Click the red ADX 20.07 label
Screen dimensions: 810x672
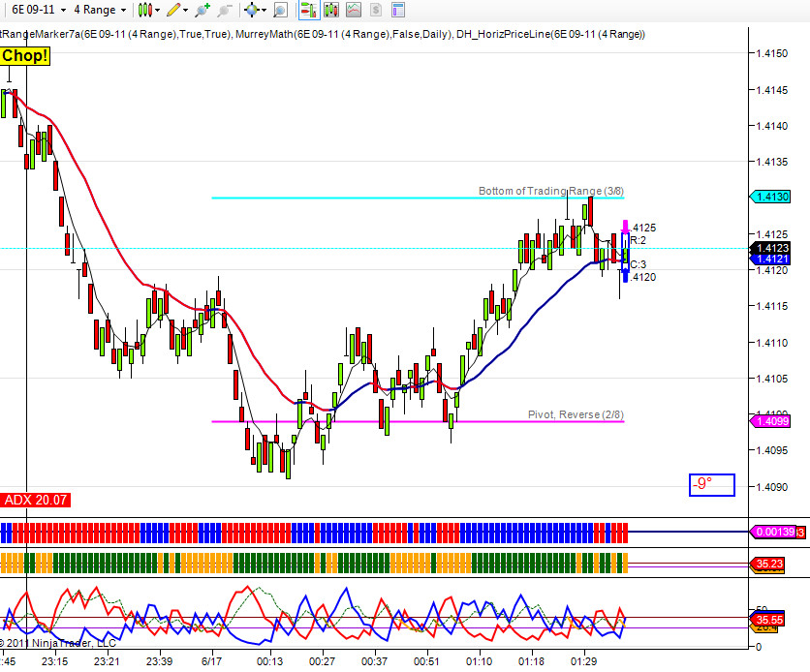click(x=36, y=500)
